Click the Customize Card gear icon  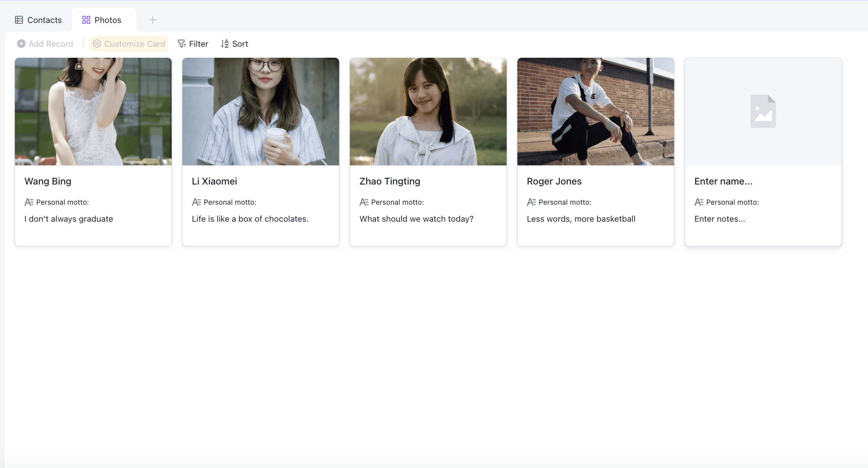97,44
